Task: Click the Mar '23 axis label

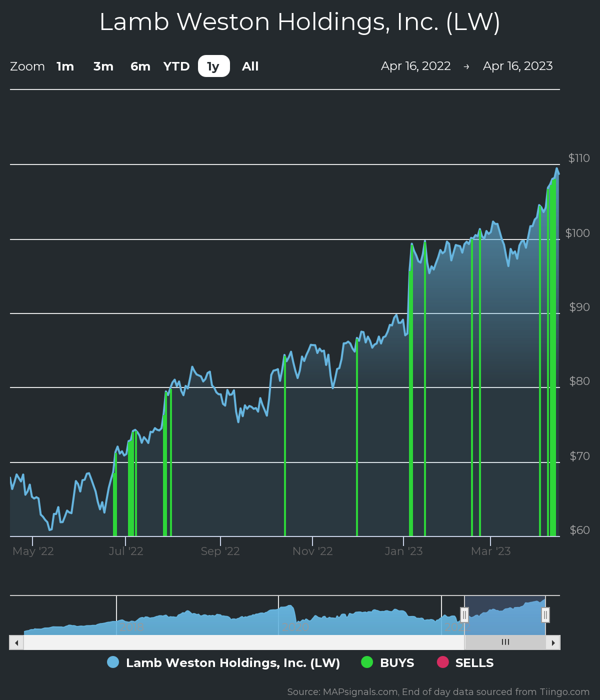Action: point(491,551)
